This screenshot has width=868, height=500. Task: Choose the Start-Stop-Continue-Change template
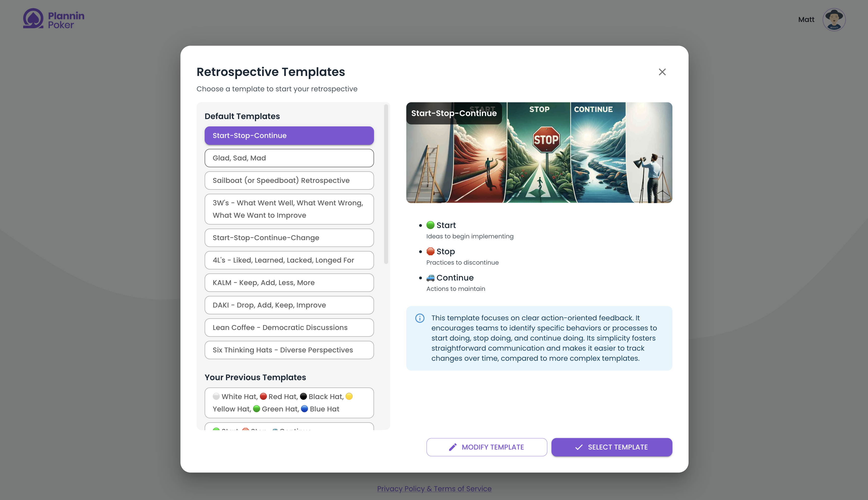click(289, 238)
